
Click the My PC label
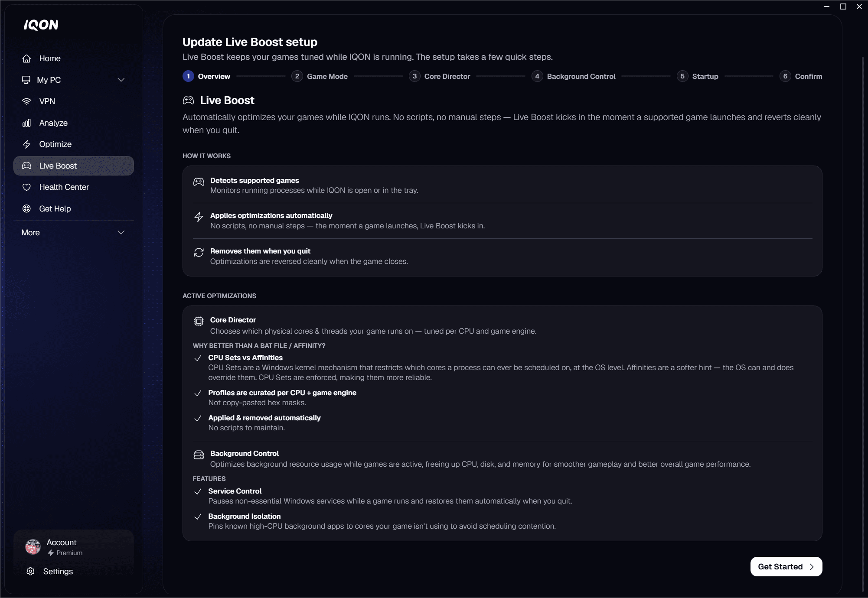click(49, 80)
